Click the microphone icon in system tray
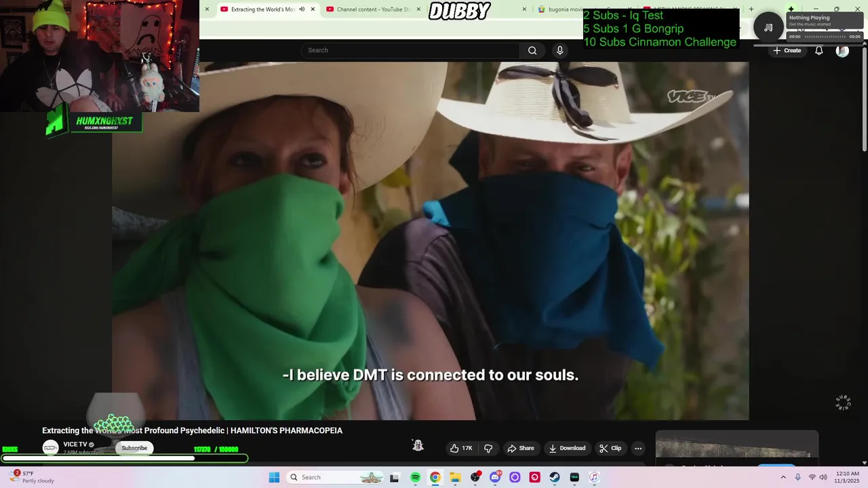868x488 pixels. tap(797, 477)
